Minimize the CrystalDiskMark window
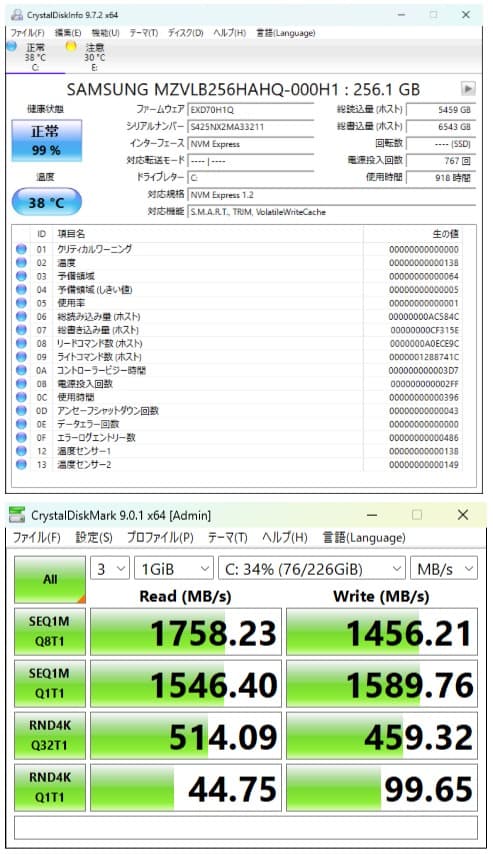This screenshot has width=493, height=854. tap(372, 515)
